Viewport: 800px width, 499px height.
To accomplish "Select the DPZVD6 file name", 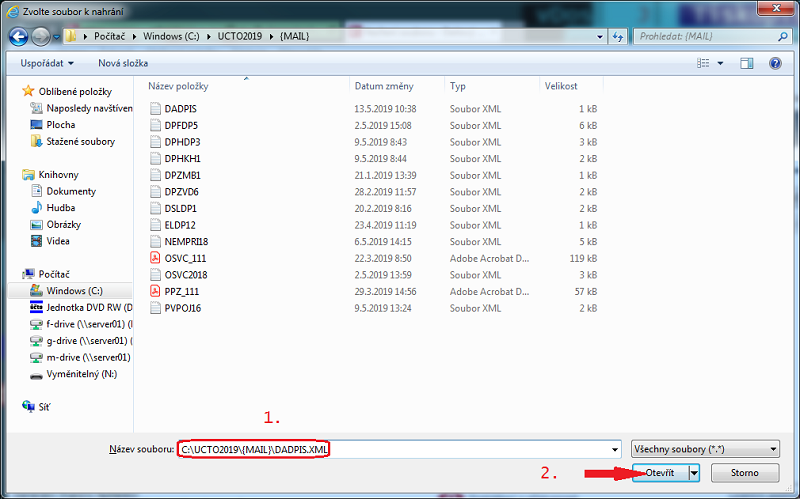I will (x=182, y=192).
